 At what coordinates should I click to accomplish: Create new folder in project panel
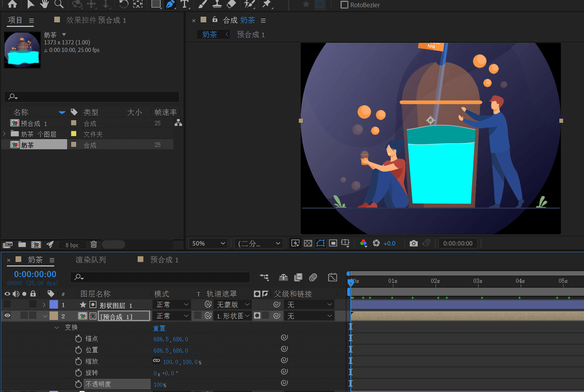22,245
